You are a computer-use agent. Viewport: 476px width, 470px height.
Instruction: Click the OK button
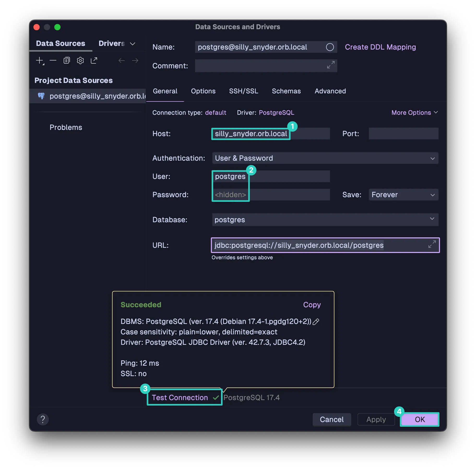pos(420,419)
